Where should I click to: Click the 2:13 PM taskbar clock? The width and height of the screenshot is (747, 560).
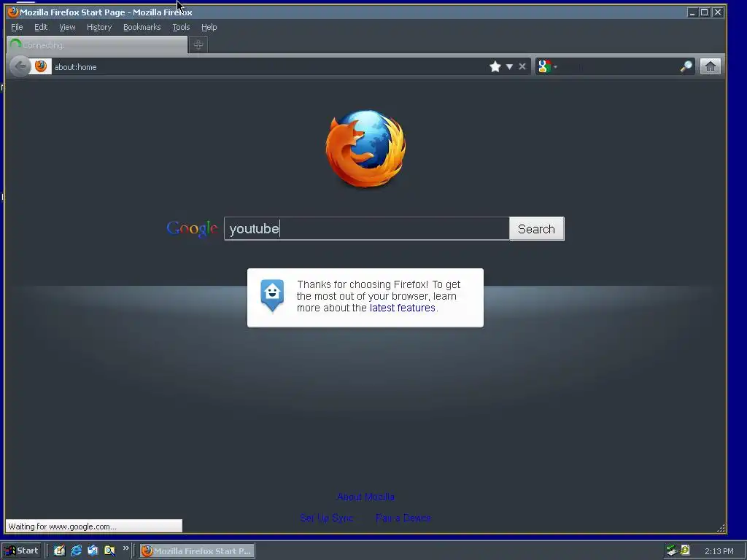[x=719, y=551]
